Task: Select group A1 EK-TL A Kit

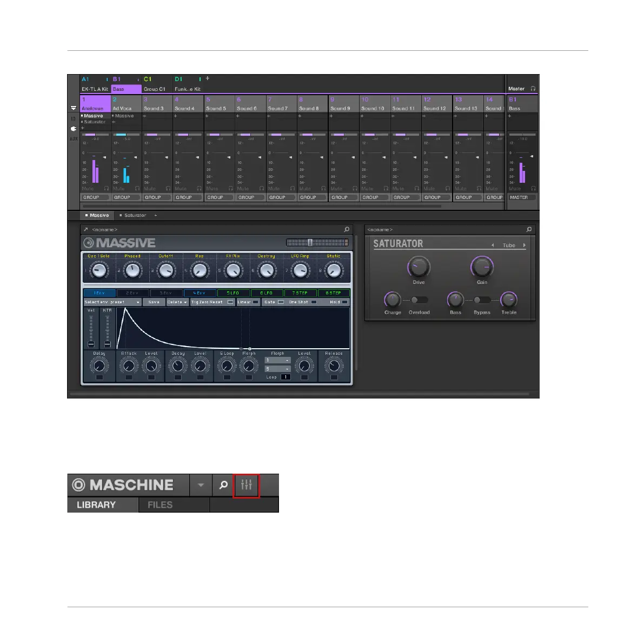Action: click(95, 84)
